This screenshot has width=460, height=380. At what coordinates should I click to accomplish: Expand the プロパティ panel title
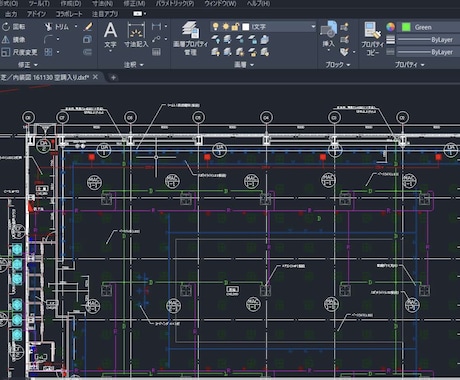(x=409, y=65)
